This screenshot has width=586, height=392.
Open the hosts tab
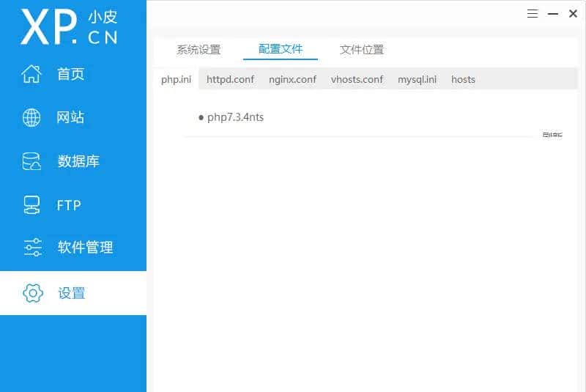pos(463,79)
